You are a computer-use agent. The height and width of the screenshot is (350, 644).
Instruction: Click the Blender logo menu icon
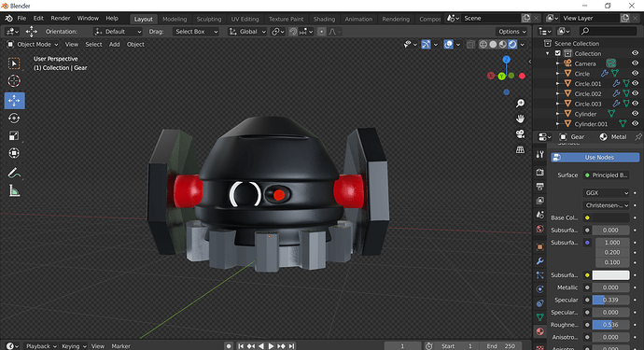click(8, 19)
